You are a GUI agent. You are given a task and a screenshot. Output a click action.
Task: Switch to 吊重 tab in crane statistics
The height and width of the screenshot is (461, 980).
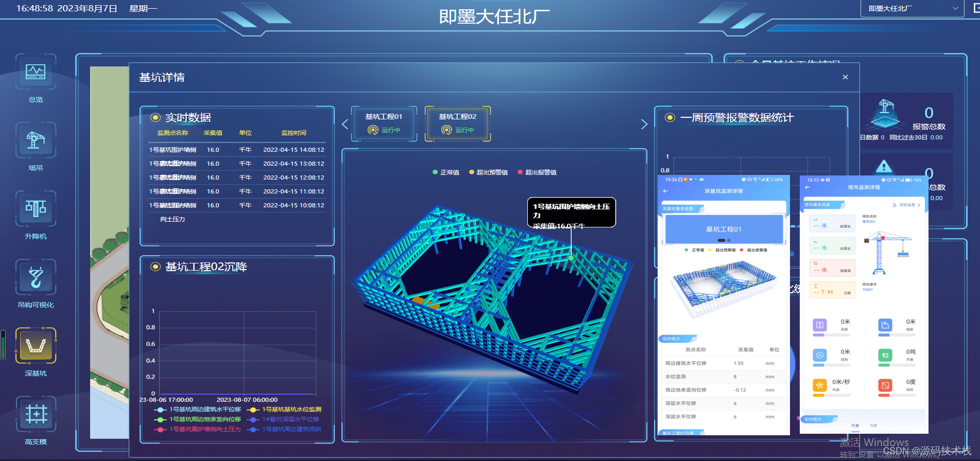coord(855,425)
